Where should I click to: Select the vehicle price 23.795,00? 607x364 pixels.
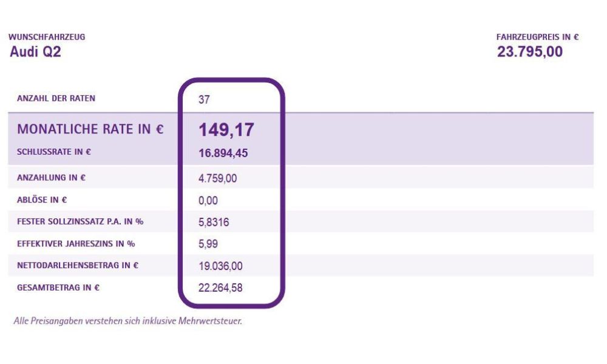click(530, 52)
